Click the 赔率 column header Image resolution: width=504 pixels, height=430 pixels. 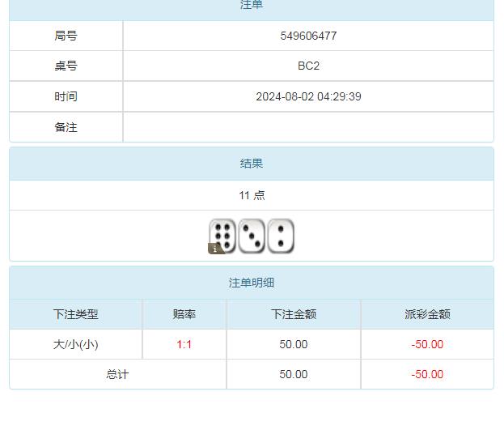coord(184,314)
